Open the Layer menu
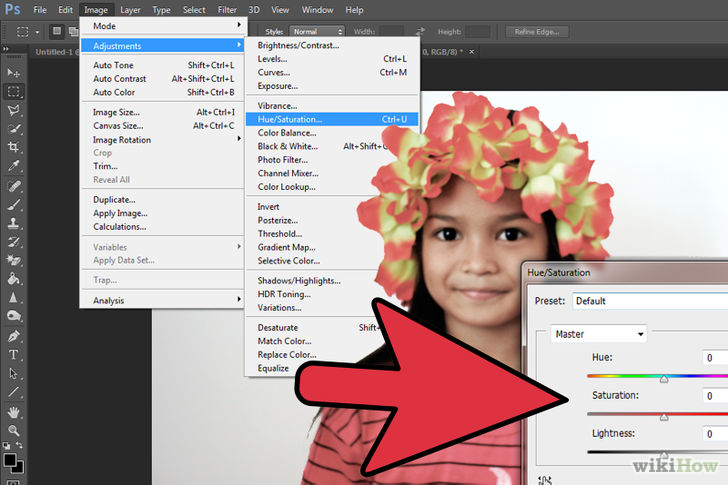The height and width of the screenshot is (485, 728). (x=130, y=10)
